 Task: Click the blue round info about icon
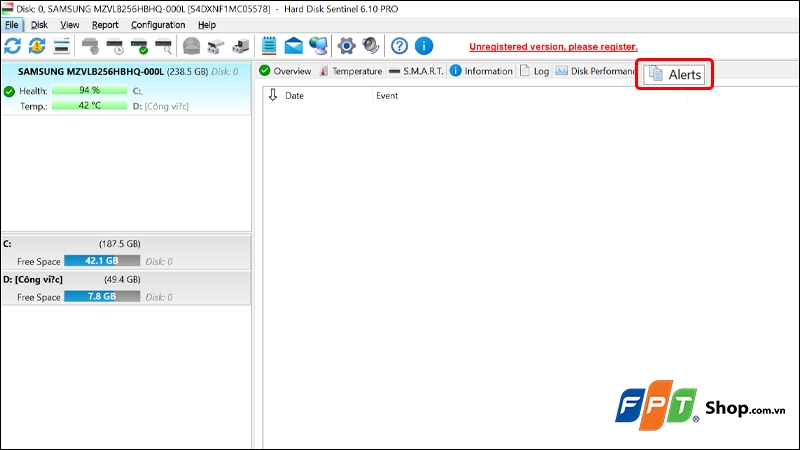424,46
